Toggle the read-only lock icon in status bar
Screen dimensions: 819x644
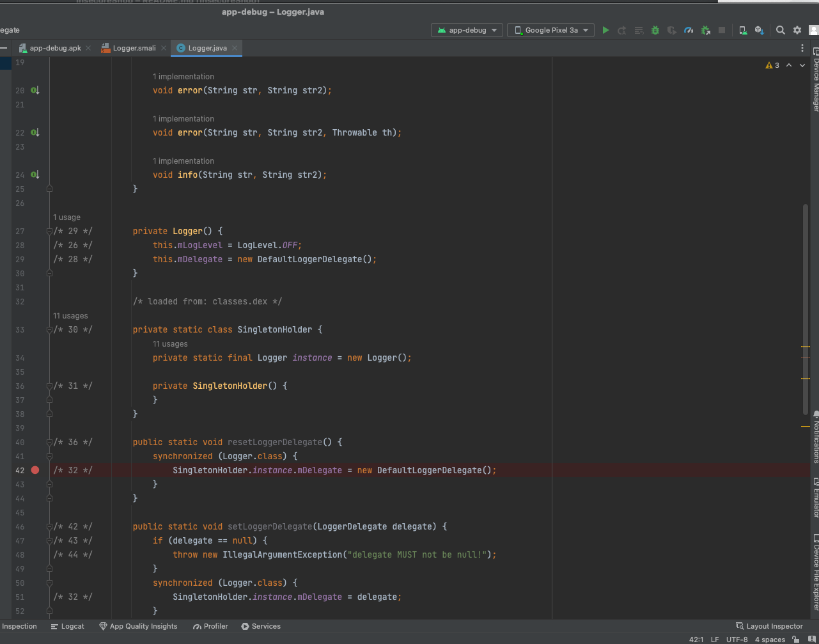tap(796, 640)
